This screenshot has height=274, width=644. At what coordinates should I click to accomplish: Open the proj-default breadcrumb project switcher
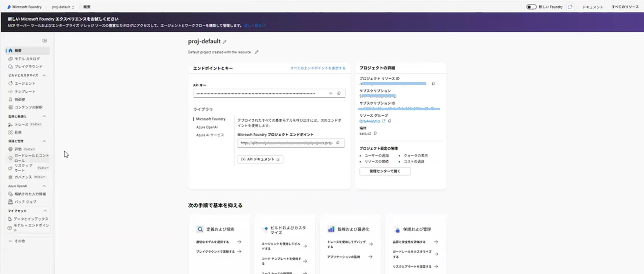click(63, 7)
